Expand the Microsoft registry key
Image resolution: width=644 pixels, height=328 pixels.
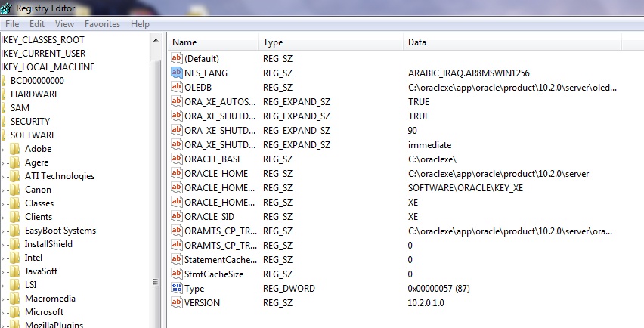pos(3,312)
